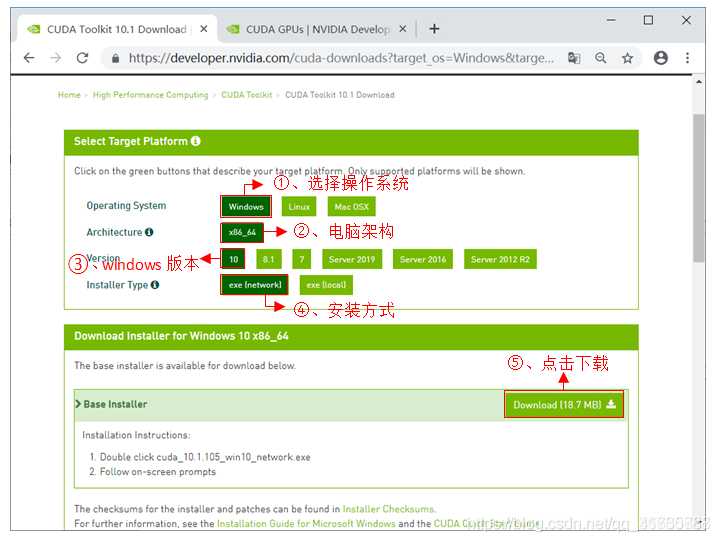Image resolution: width=720 pixels, height=542 pixels.
Task: Open a new tab with plus button
Action: coord(434,29)
